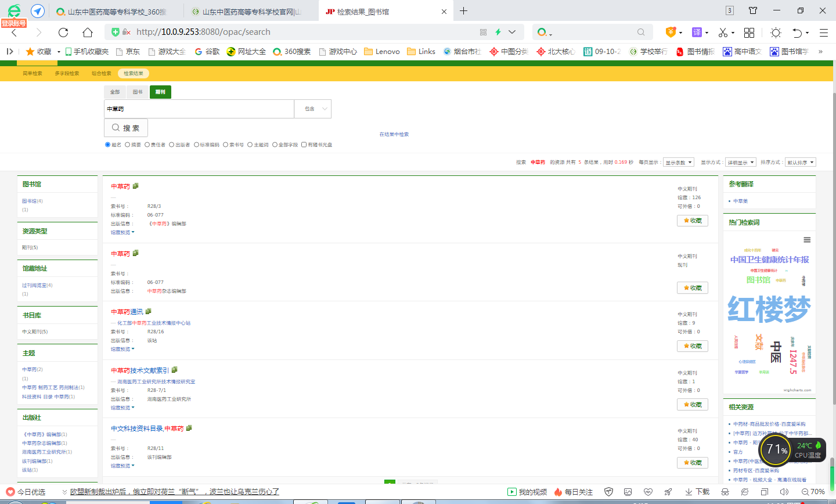Viewport: 836px width, 504px height.
Task: Check the 有随书光盘 checkbox
Action: tap(304, 145)
